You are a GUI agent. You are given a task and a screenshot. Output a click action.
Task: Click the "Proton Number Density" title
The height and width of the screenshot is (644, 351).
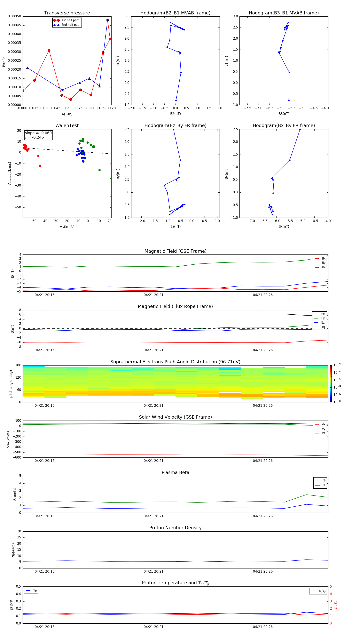(x=175, y=528)
